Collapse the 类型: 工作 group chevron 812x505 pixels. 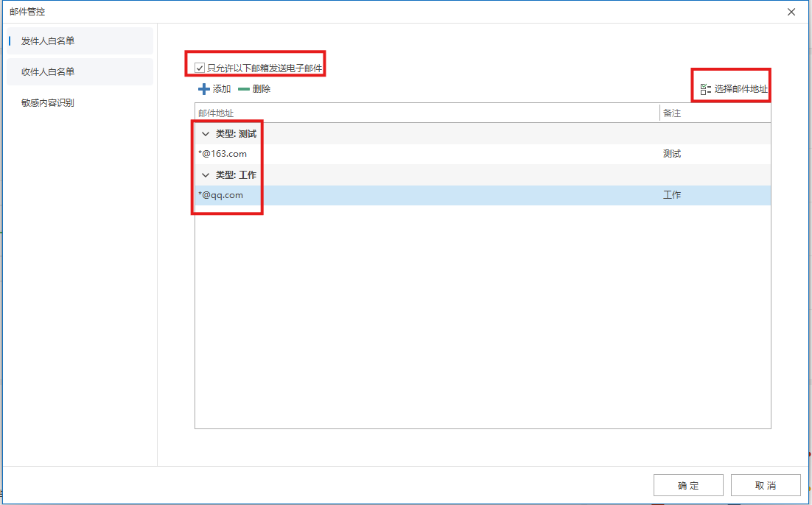click(x=206, y=175)
